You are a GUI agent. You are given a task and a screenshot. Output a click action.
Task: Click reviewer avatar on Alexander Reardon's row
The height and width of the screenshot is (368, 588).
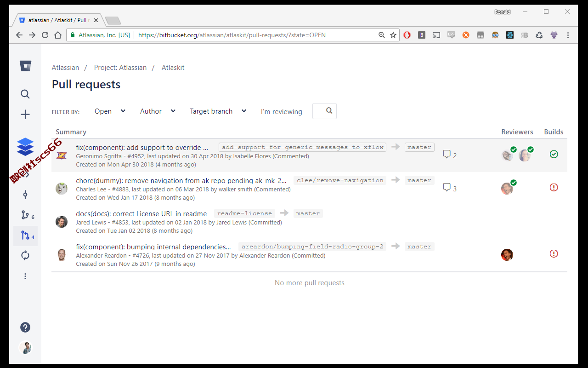click(x=507, y=255)
